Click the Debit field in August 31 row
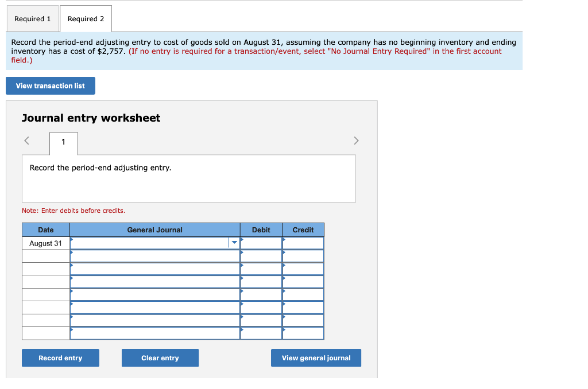The height and width of the screenshot is (389, 588). coord(261,243)
